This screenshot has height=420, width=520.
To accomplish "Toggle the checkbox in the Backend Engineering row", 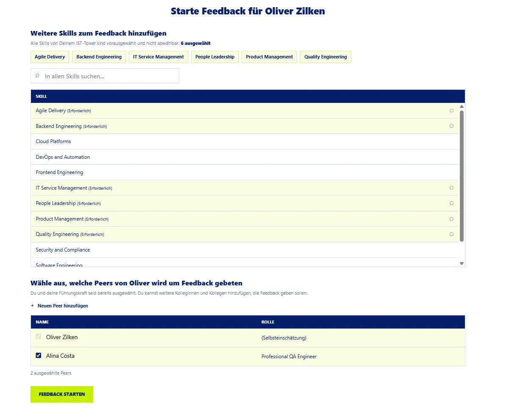I will pyautogui.click(x=451, y=126).
